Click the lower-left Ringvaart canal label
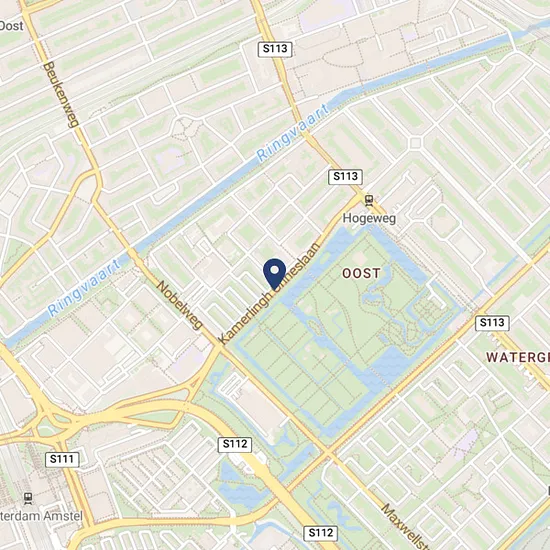Screen dimensions: 550x550 [84, 287]
